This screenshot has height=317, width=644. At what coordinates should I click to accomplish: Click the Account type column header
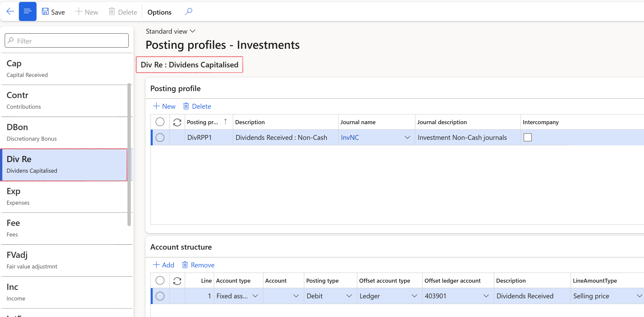238,280
